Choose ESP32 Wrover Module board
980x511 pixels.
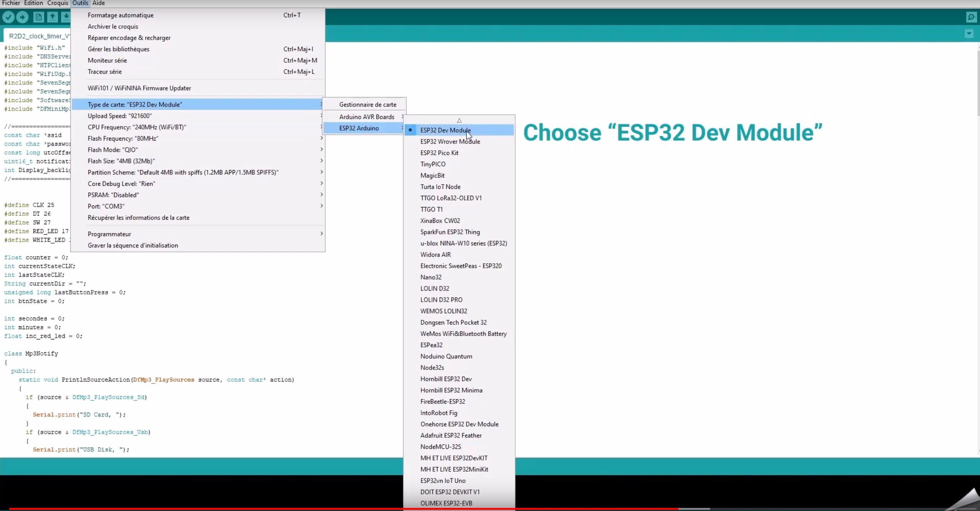pyautogui.click(x=450, y=141)
